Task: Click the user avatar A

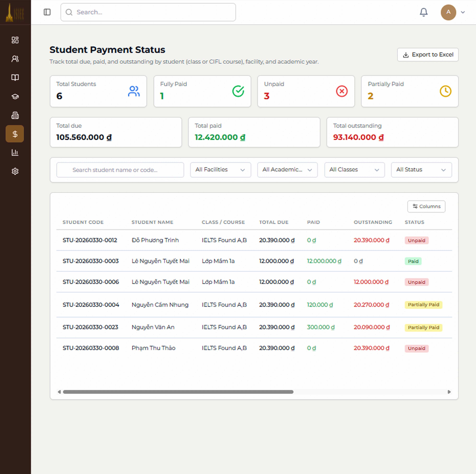Action: click(448, 12)
